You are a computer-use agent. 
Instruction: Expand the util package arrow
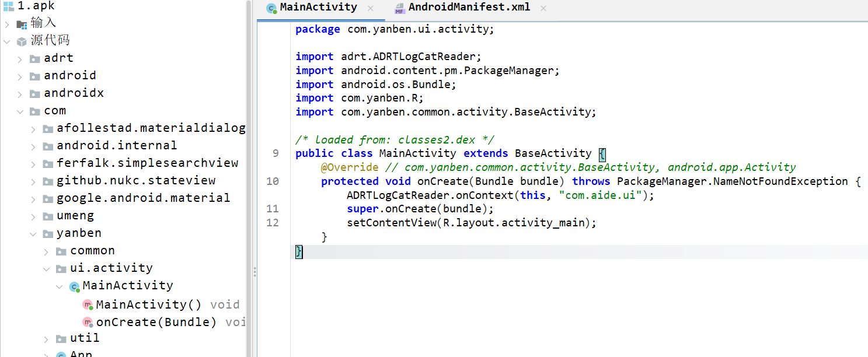(46, 338)
